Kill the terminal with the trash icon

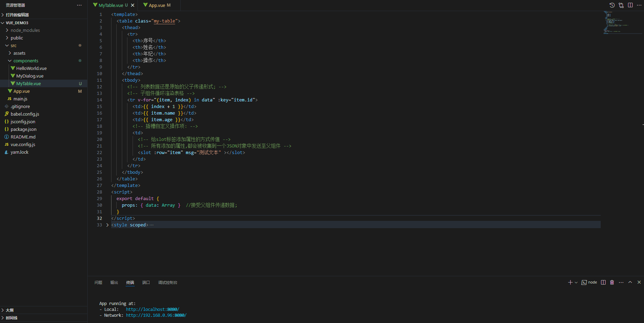[612, 282]
